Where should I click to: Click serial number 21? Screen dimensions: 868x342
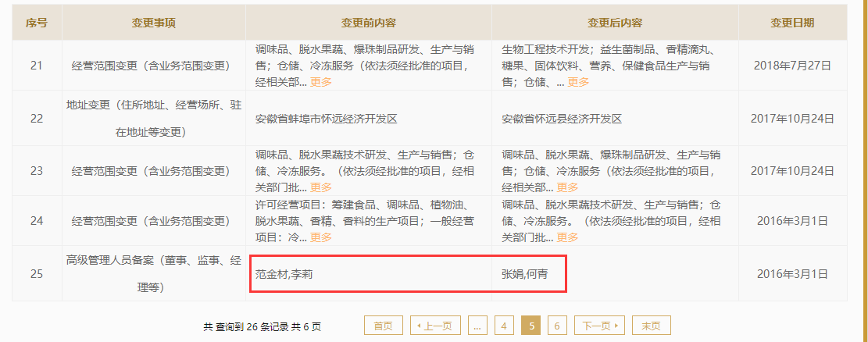coord(37,66)
